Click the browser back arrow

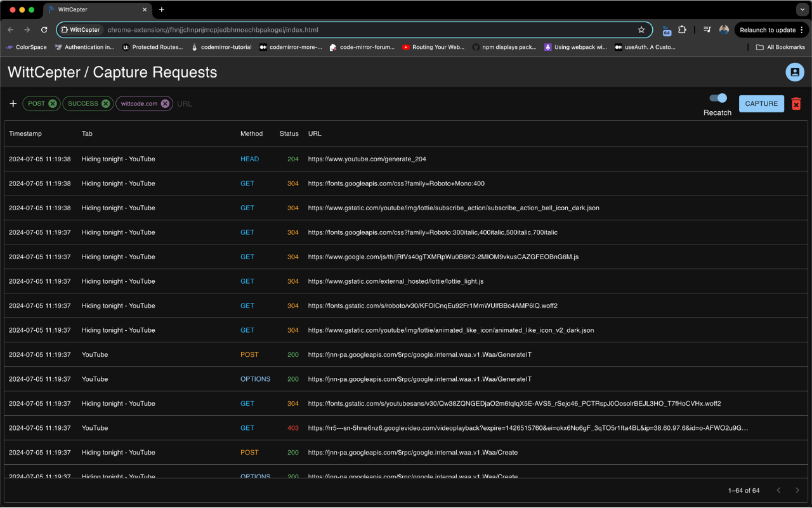pyautogui.click(x=11, y=30)
